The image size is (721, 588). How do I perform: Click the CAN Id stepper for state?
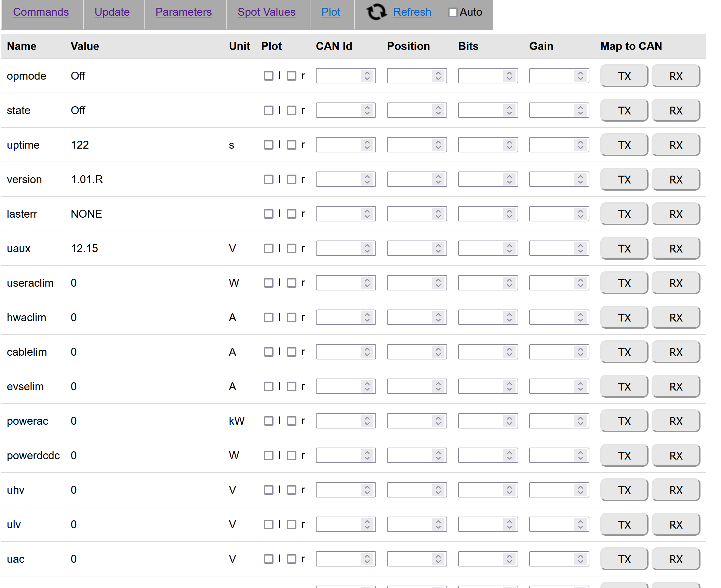point(367,110)
